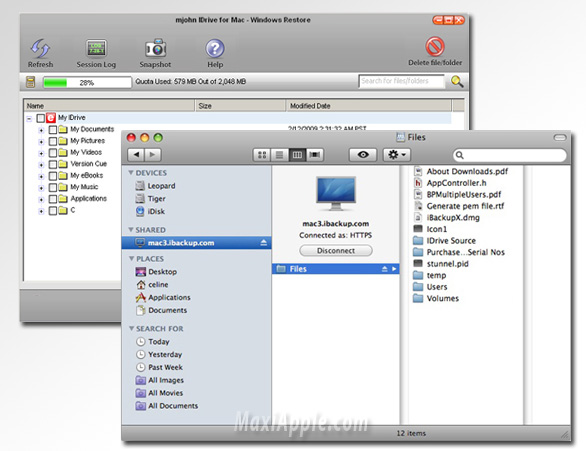586x451 pixels.
Task: Check the My Music checkbox
Action: tap(53, 188)
